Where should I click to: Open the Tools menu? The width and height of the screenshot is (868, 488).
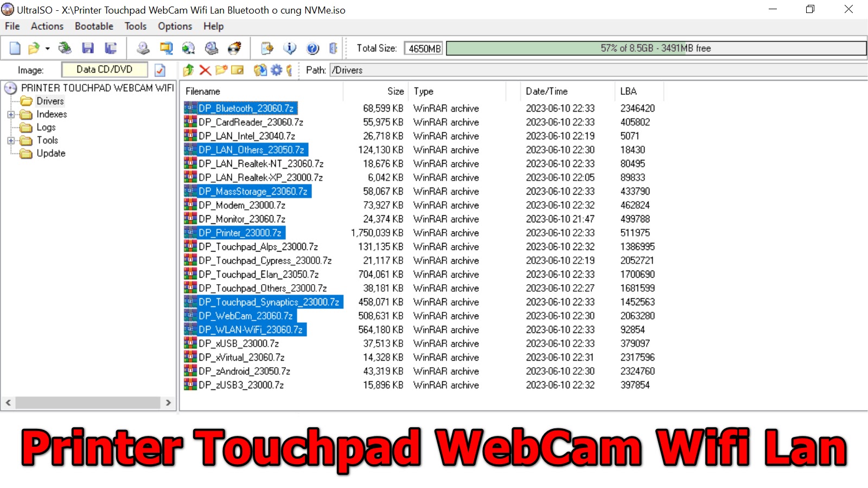click(x=136, y=26)
